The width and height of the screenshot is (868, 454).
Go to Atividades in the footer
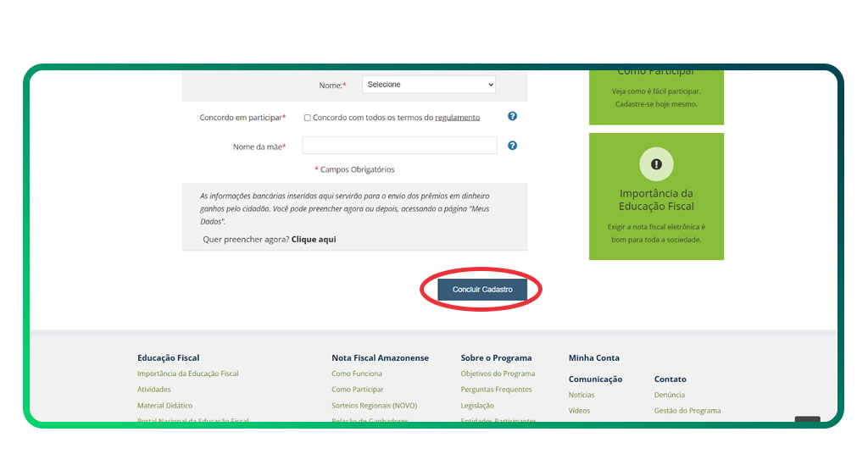pos(154,390)
